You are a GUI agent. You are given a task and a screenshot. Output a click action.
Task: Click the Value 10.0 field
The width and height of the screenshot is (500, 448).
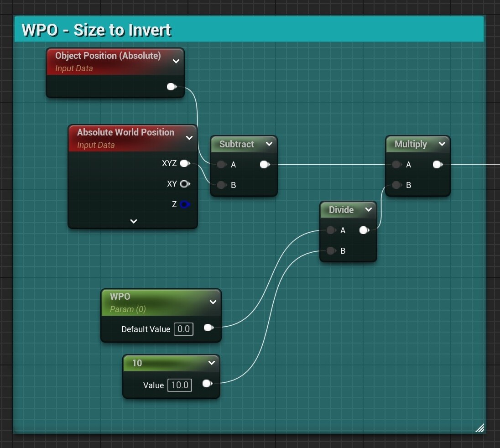click(x=180, y=385)
